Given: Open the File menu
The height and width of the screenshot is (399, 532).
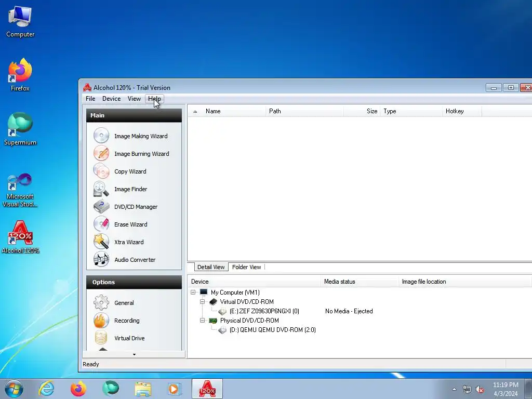Looking at the screenshot, I should 90,99.
